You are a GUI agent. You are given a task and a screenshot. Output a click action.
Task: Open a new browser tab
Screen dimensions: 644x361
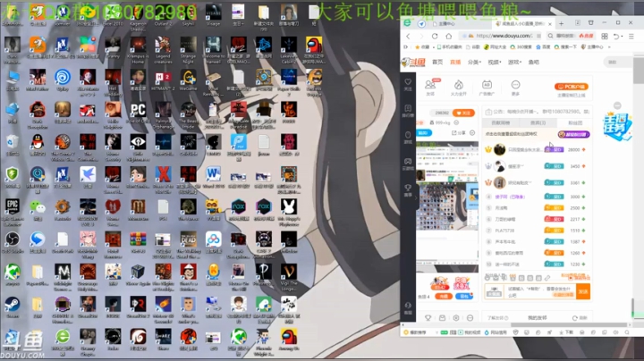pyautogui.click(x=561, y=23)
